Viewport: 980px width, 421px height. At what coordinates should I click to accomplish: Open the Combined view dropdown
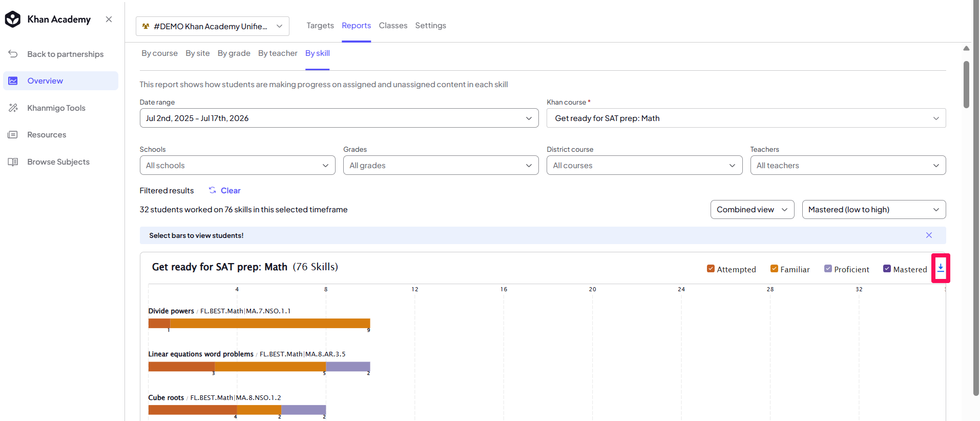[753, 209]
